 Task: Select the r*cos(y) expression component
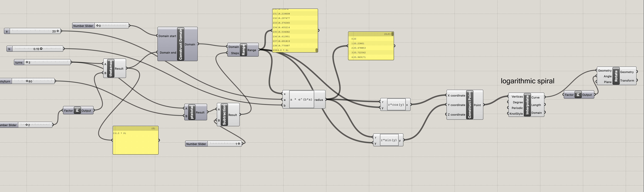tap(396, 105)
